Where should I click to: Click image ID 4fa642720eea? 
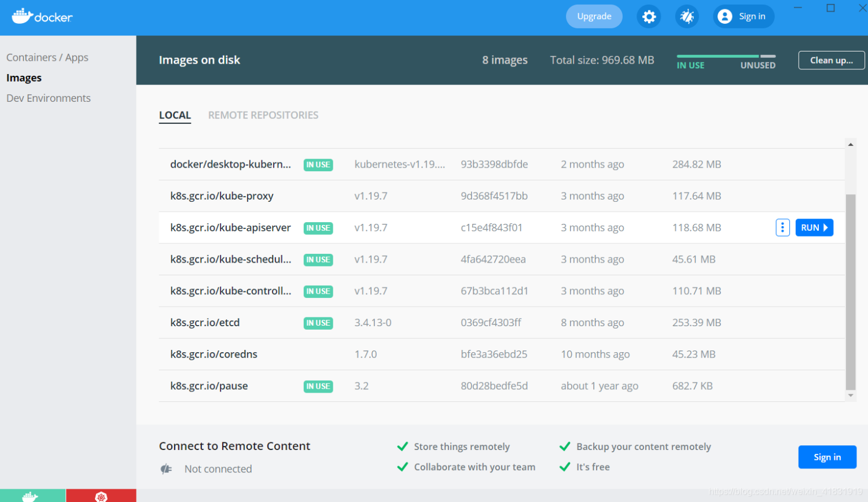pos(493,260)
